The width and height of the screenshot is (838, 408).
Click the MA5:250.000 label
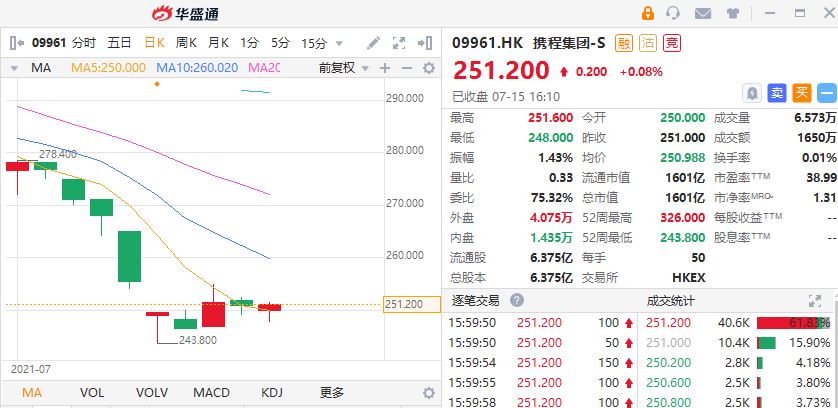pos(108,68)
